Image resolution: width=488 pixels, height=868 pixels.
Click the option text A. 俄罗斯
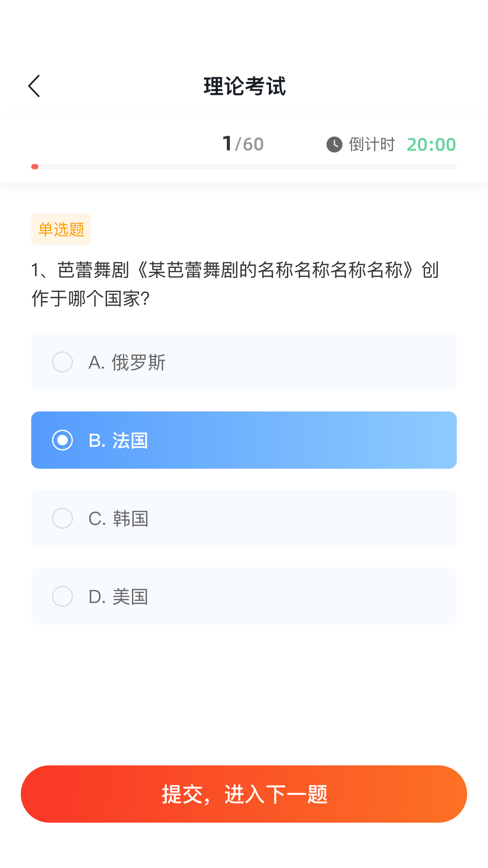(127, 363)
